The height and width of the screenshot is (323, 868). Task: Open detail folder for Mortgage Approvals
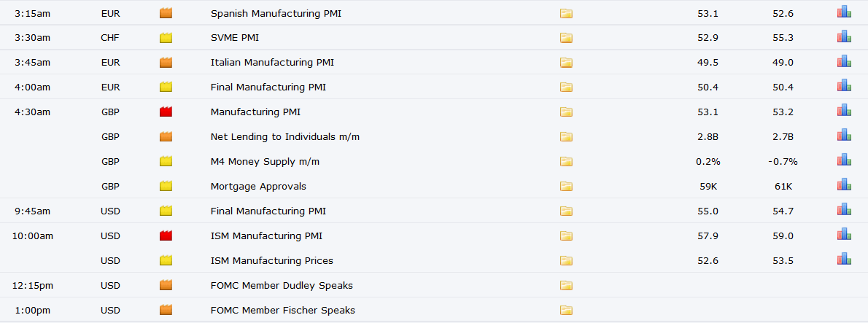click(566, 187)
